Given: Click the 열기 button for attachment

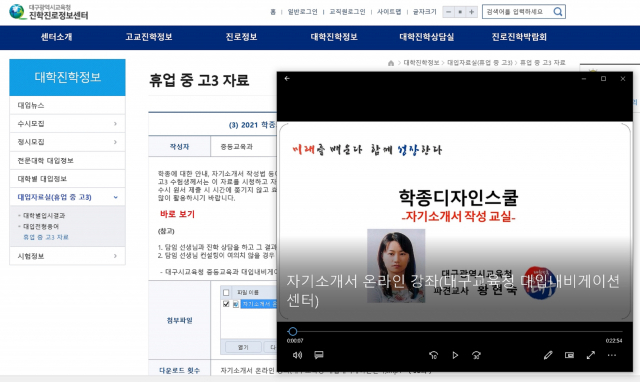Looking at the screenshot, I should pos(243,347).
